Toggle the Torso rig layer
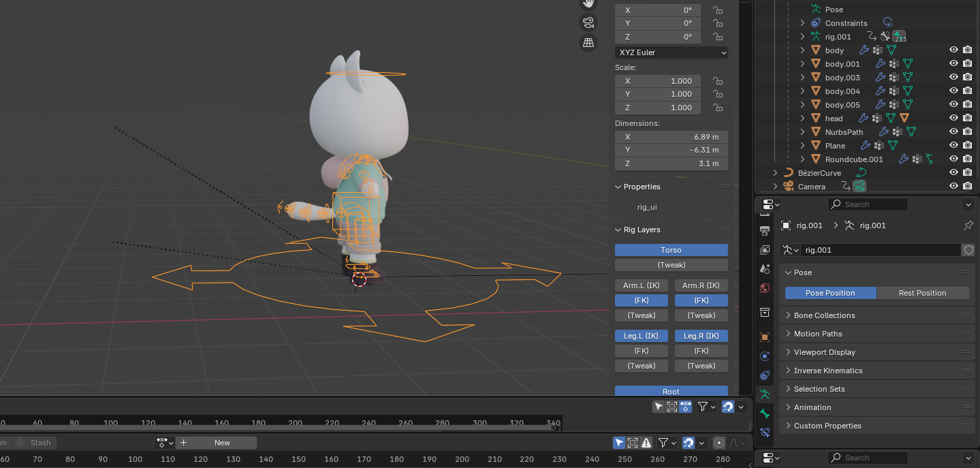This screenshot has width=980, height=468. pyautogui.click(x=671, y=250)
